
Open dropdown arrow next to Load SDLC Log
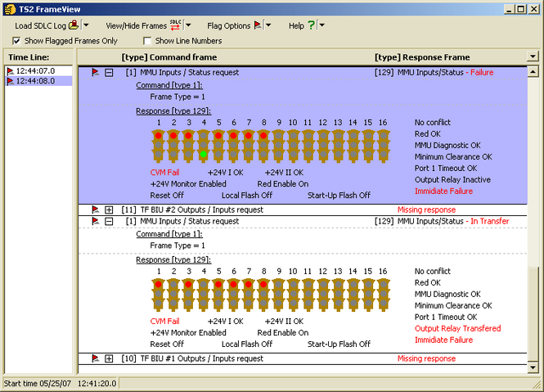coord(87,25)
